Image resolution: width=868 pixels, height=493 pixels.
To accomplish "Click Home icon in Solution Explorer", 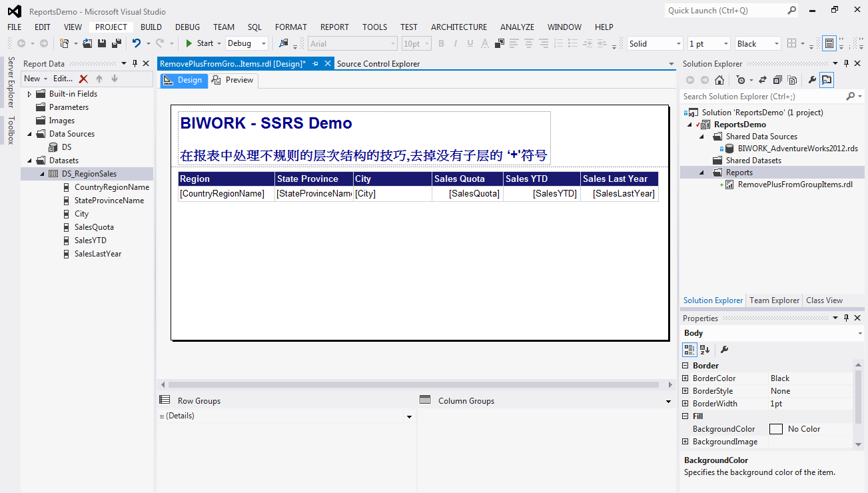I will 719,80.
